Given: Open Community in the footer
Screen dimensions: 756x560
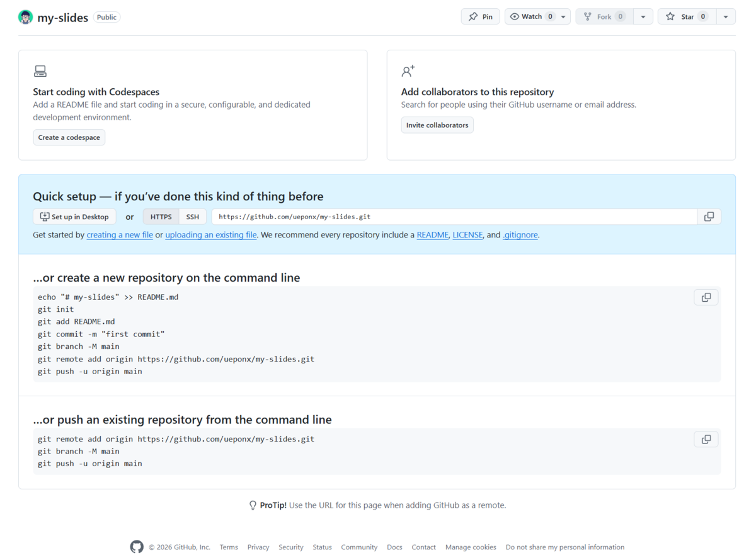Looking at the screenshot, I should tap(359, 547).
